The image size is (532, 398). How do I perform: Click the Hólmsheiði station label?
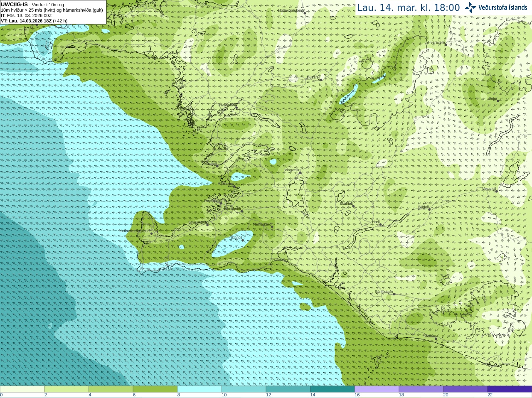(232, 209)
